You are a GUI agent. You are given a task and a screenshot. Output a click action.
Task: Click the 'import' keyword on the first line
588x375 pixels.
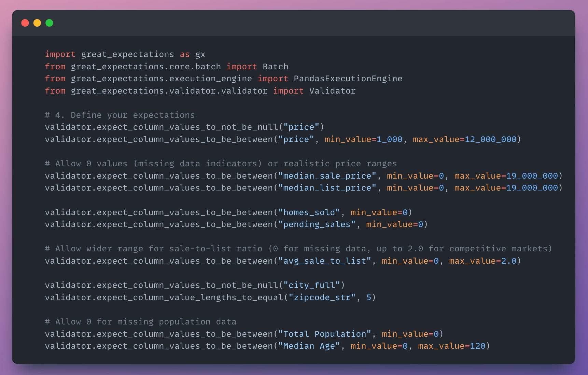[x=60, y=55]
